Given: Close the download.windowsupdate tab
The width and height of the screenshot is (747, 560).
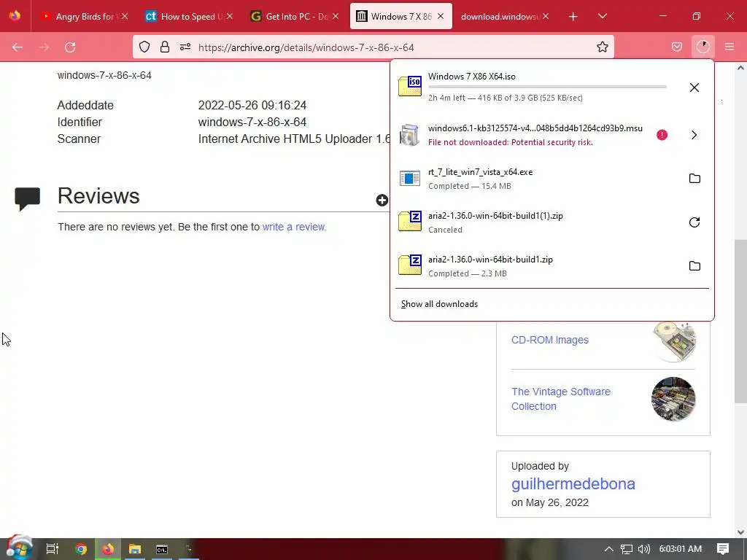Looking at the screenshot, I should (x=546, y=16).
